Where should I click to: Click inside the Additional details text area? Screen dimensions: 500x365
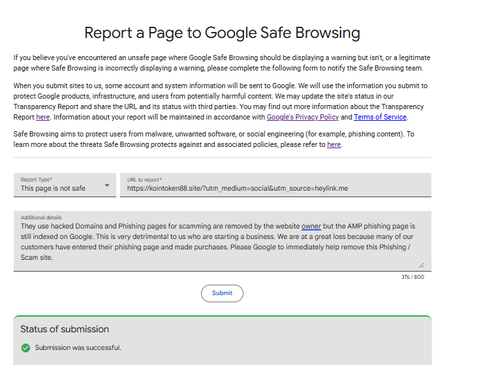click(222, 241)
